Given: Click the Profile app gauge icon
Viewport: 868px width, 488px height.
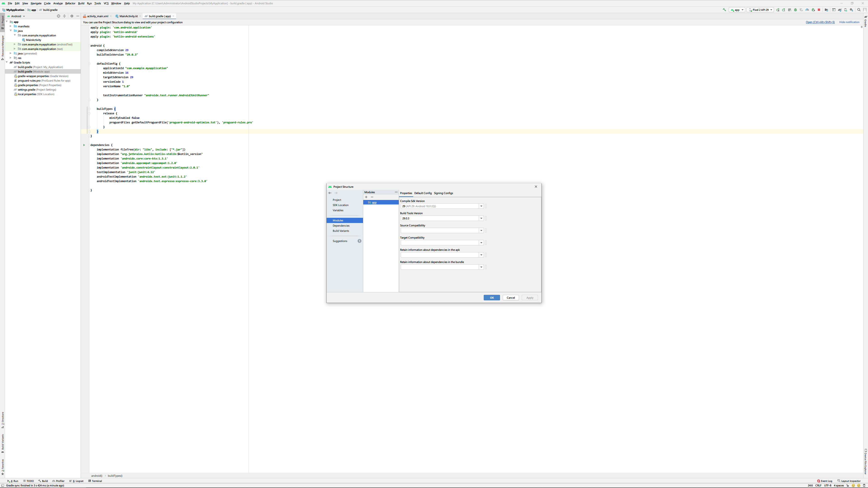Looking at the screenshot, I should pyautogui.click(x=807, y=10).
